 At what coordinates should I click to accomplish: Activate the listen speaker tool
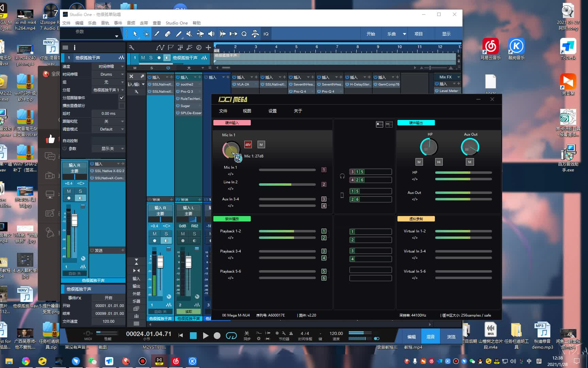(x=211, y=34)
